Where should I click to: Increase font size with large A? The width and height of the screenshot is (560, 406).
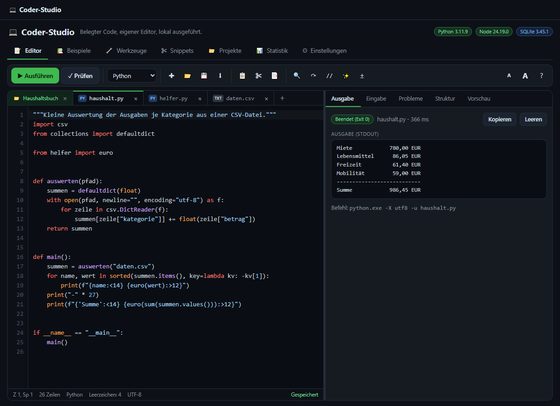pyautogui.click(x=525, y=76)
